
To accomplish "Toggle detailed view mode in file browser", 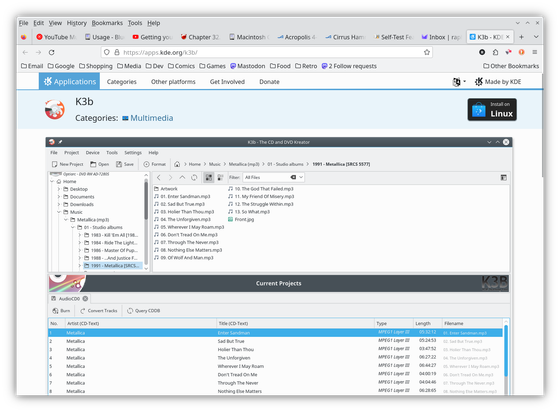I will coord(220,177).
